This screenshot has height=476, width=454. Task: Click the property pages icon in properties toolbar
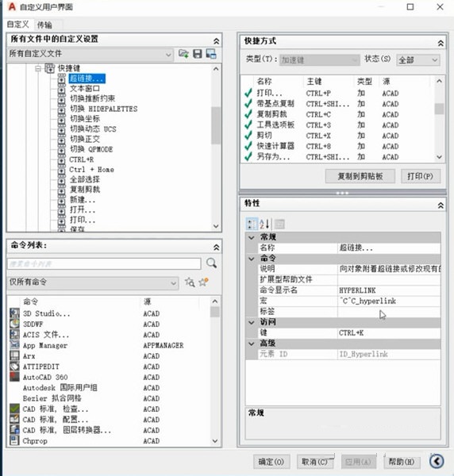[x=279, y=224]
